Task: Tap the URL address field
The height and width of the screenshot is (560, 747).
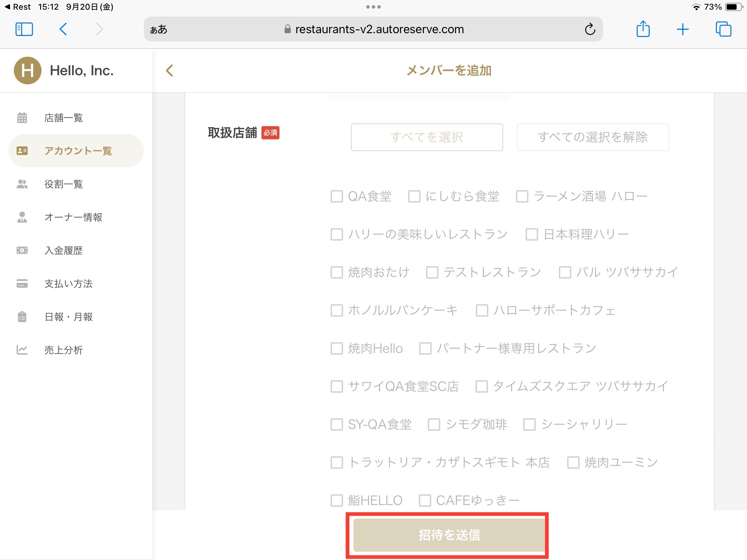Action: click(x=379, y=30)
